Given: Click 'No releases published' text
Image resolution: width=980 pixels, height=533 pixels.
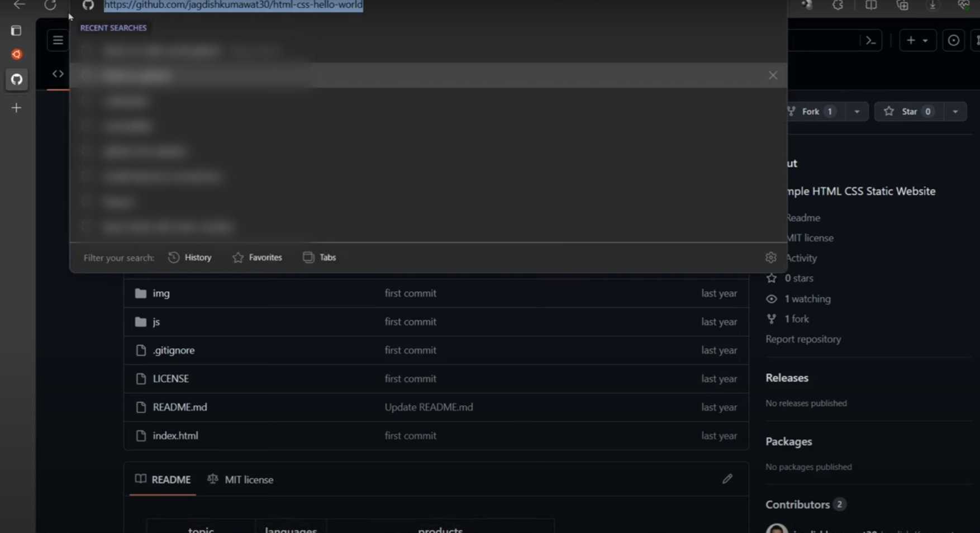Looking at the screenshot, I should click(x=806, y=403).
